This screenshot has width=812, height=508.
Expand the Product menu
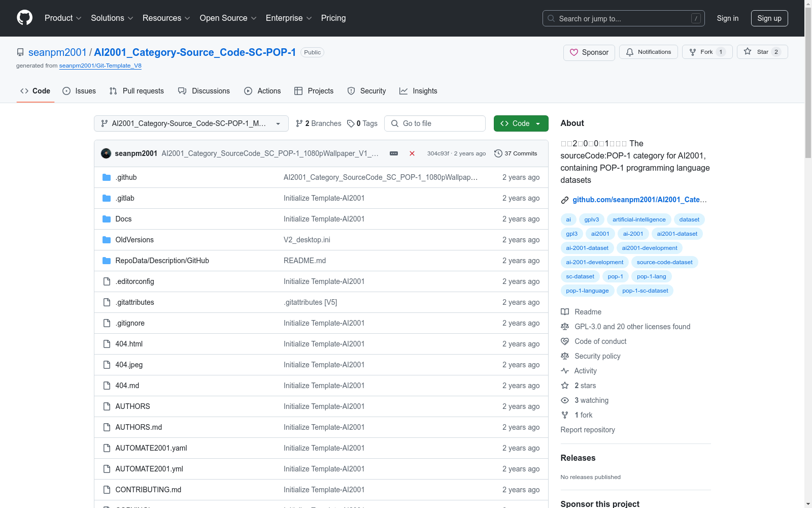tap(63, 18)
